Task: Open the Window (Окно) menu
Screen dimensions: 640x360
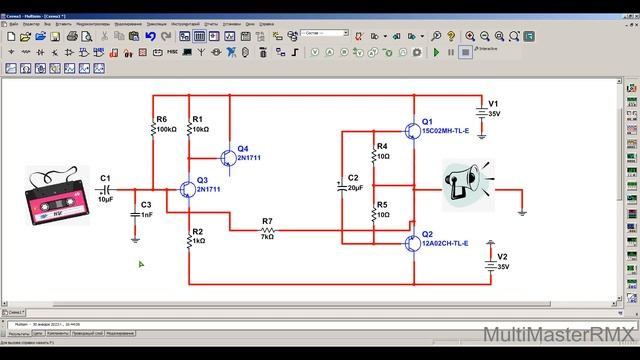Action: pyautogui.click(x=250, y=24)
